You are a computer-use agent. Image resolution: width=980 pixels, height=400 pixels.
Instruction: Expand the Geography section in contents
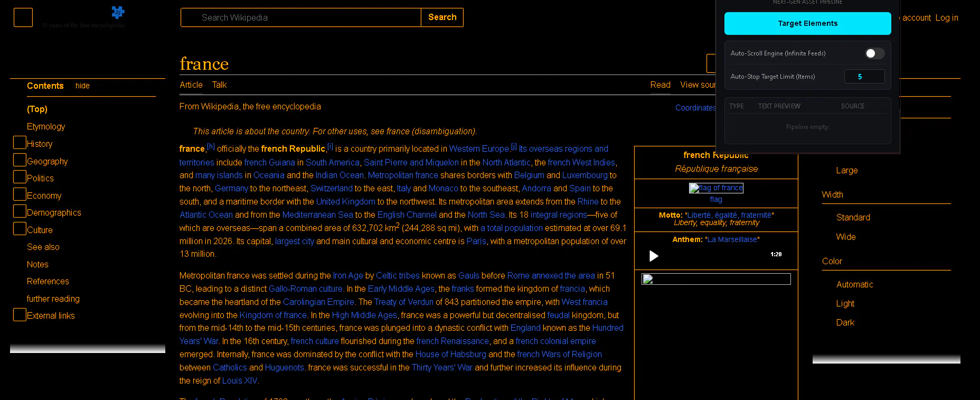(x=20, y=160)
